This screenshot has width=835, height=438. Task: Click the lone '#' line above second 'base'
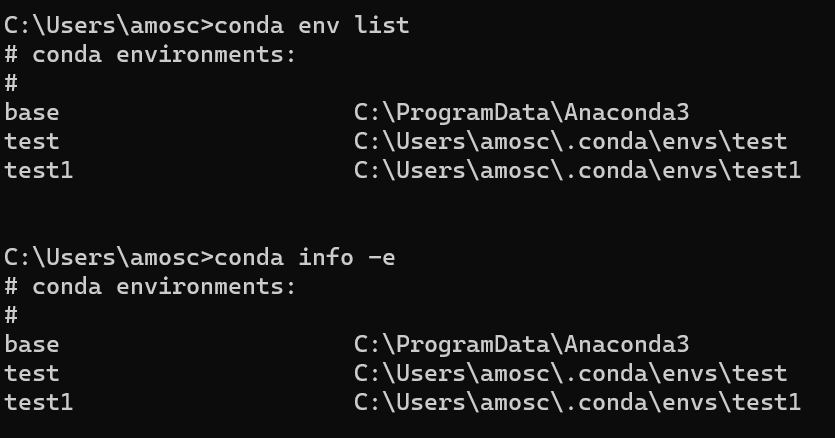[x=11, y=315]
